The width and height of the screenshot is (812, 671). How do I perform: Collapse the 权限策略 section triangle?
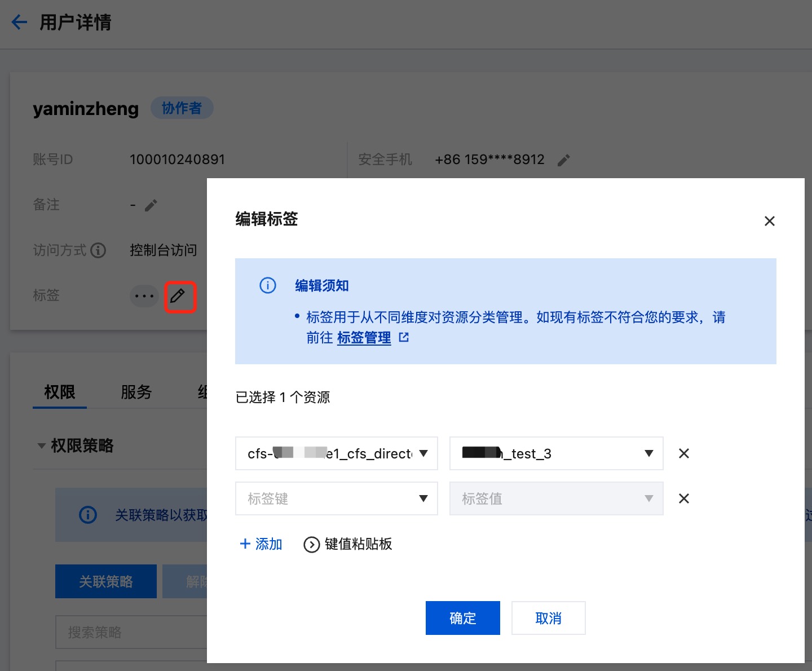coord(42,446)
